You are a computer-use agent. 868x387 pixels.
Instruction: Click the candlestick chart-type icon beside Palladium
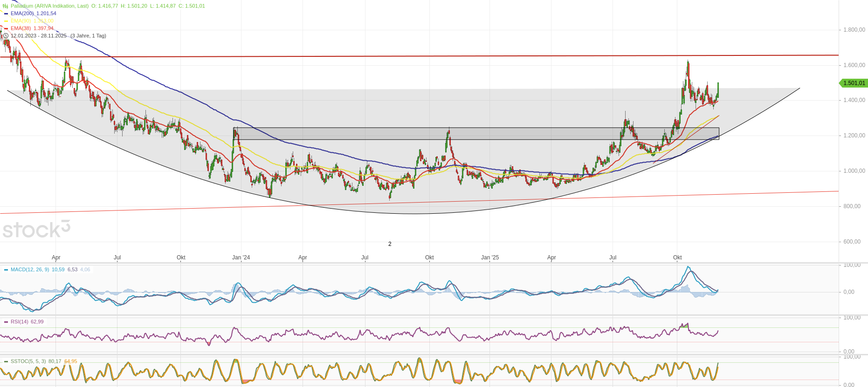[6, 6]
